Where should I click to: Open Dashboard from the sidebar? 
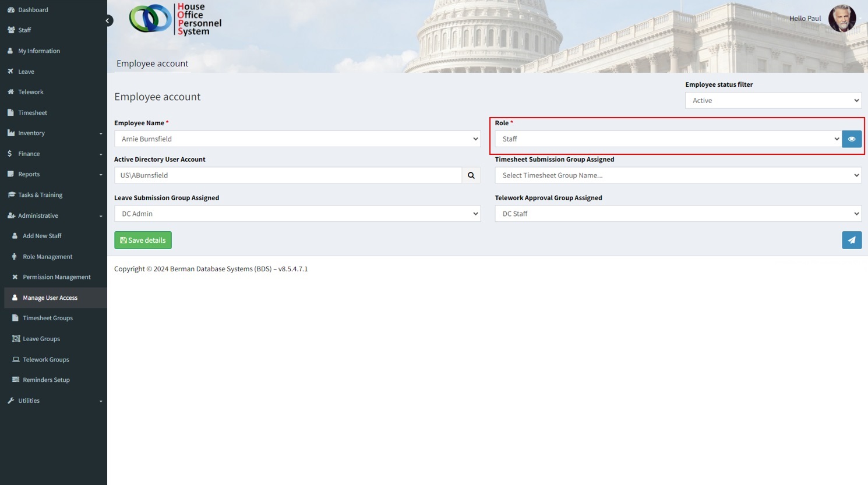(33, 10)
